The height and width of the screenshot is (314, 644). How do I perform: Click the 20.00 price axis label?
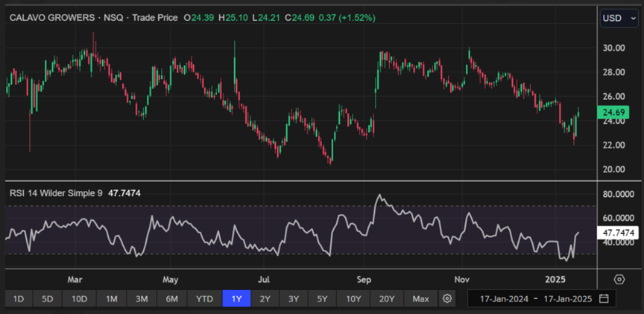coord(613,169)
